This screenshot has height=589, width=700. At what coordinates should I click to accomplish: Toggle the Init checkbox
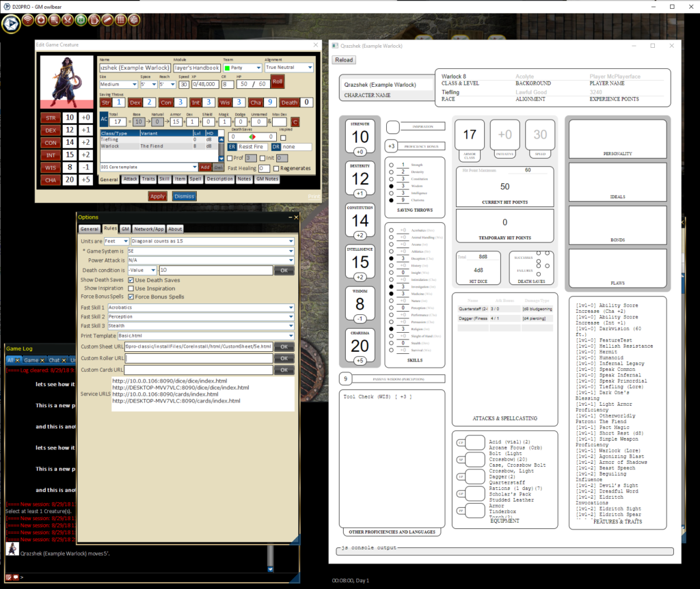[x=262, y=158]
